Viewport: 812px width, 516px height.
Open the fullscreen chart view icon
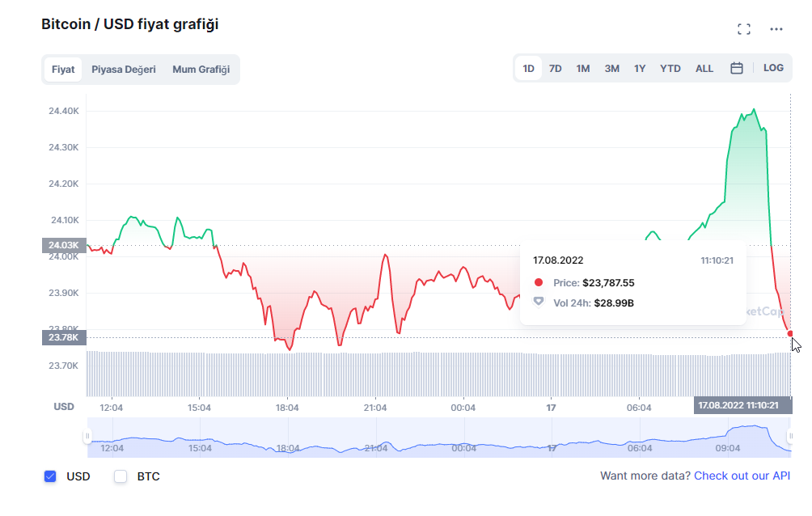coord(744,28)
